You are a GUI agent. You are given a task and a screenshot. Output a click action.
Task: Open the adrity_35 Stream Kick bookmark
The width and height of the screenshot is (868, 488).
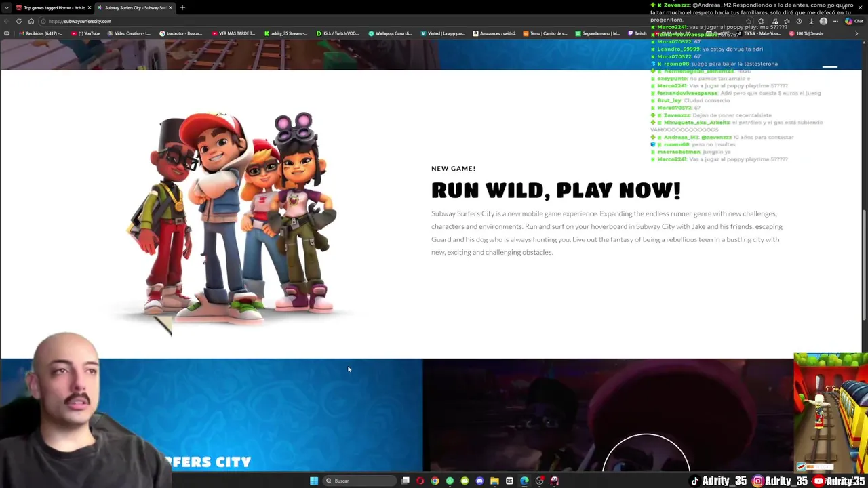(286, 33)
